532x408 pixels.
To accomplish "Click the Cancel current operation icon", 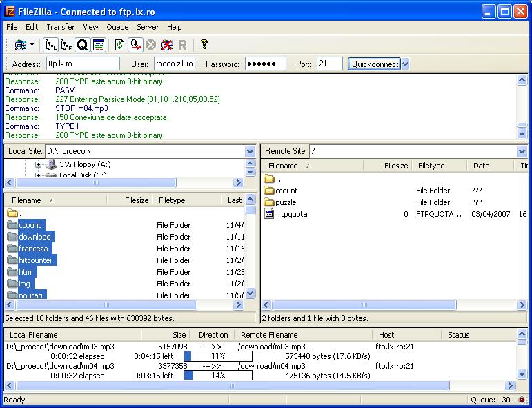I will [150, 45].
